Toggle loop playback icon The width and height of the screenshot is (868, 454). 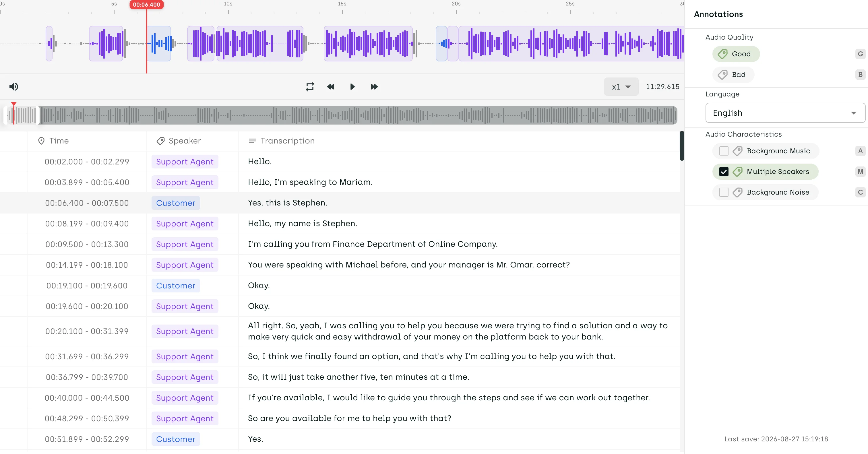310,87
